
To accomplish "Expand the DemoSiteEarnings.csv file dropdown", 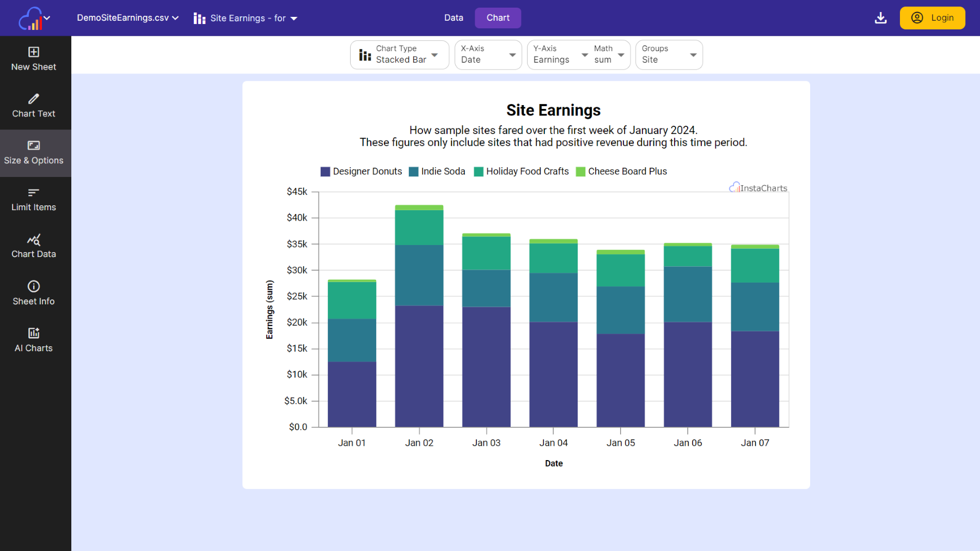I will tap(128, 18).
